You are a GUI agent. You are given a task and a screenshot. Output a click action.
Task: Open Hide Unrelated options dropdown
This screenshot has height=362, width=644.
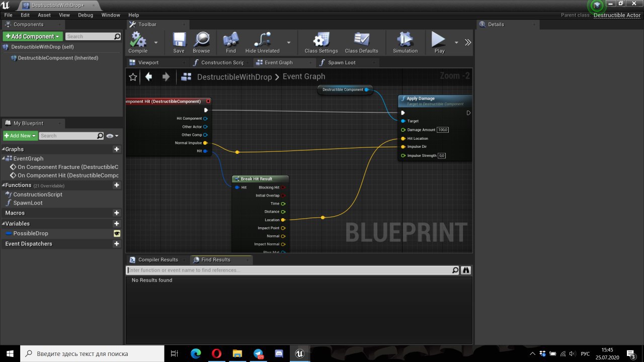[x=289, y=43]
